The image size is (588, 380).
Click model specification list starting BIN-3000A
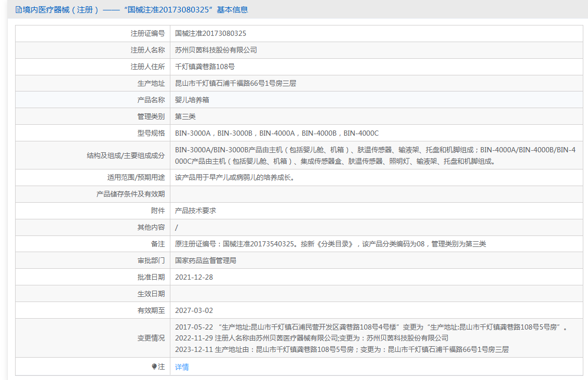277,133
